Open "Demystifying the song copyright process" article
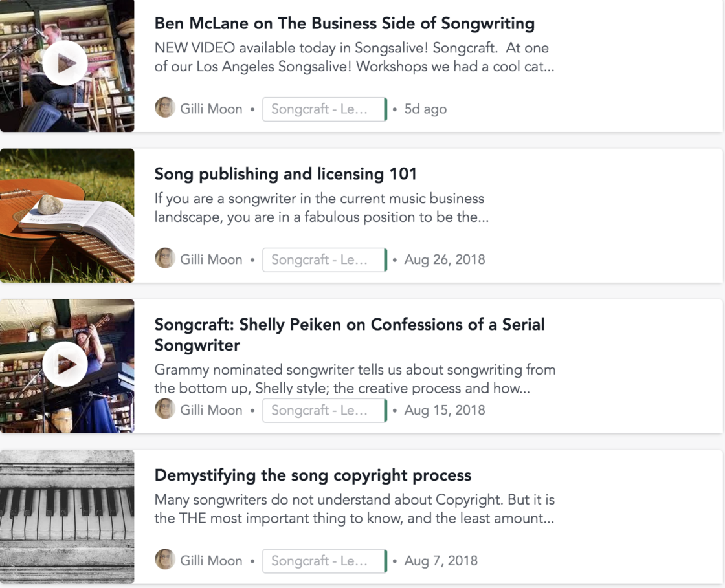 (x=313, y=475)
